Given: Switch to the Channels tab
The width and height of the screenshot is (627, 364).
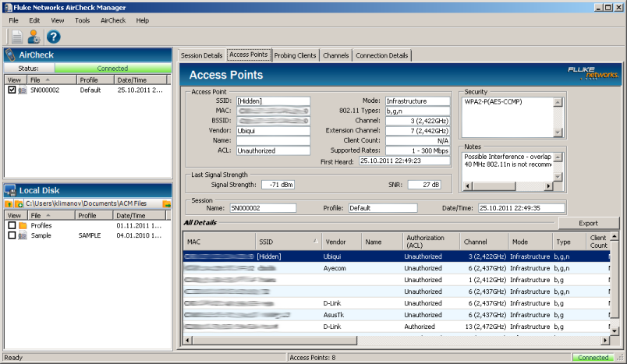Looking at the screenshot, I should [x=336, y=55].
